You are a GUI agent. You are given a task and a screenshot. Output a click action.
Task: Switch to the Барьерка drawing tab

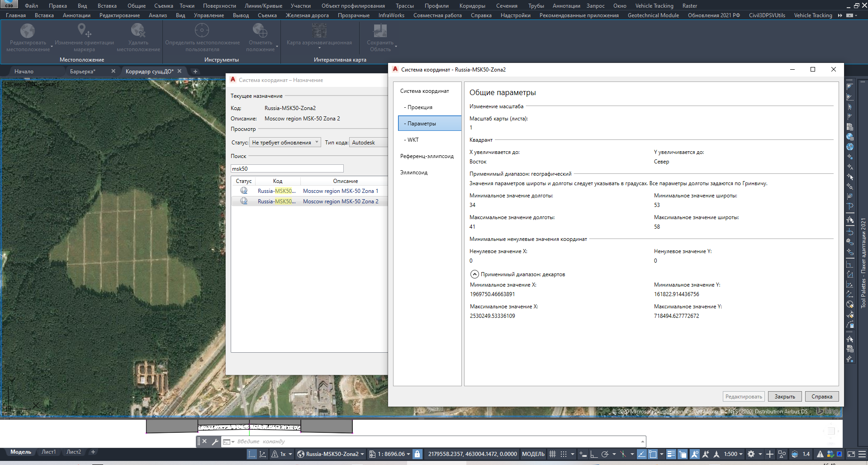tap(83, 72)
